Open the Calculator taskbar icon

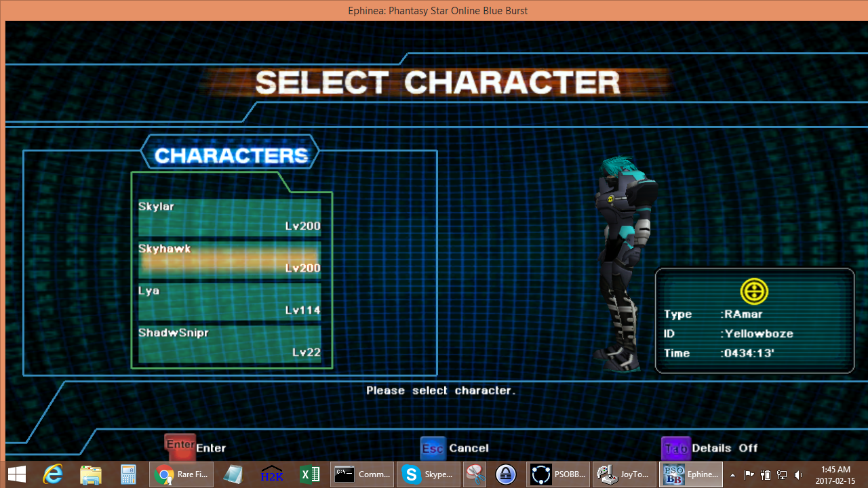click(x=128, y=474)
